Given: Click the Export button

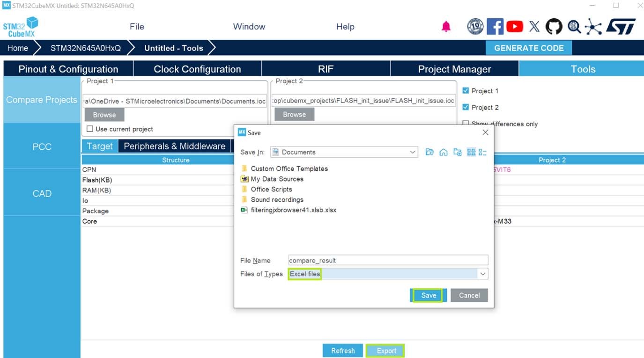Looking at the screenshot, I should (x=386, y=351).
